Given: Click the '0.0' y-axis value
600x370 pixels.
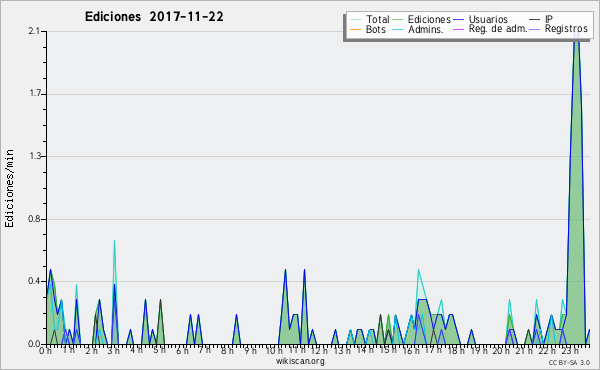Looking at the screenshot, I should 34,344.
